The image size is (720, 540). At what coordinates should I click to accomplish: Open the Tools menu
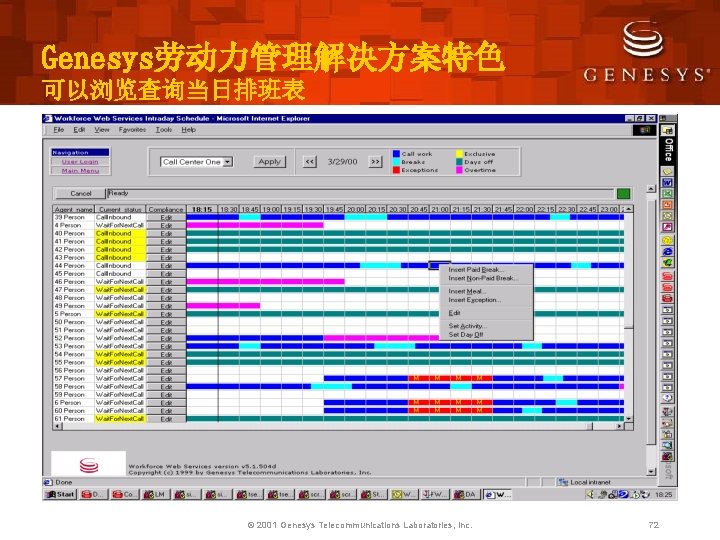click(x=163, y=130)
